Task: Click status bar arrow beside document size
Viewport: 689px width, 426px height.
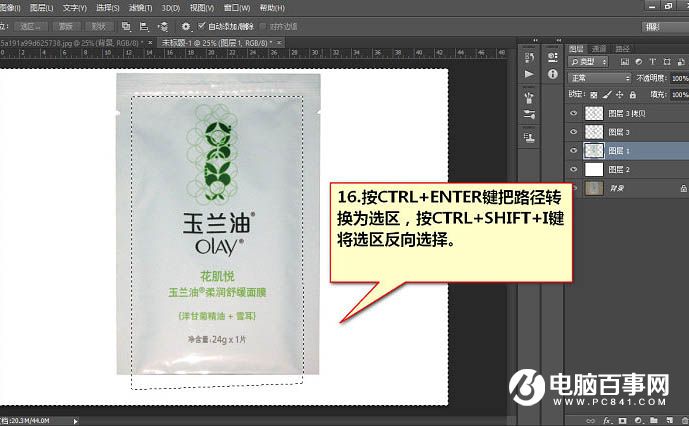Action: pos(75,421)
